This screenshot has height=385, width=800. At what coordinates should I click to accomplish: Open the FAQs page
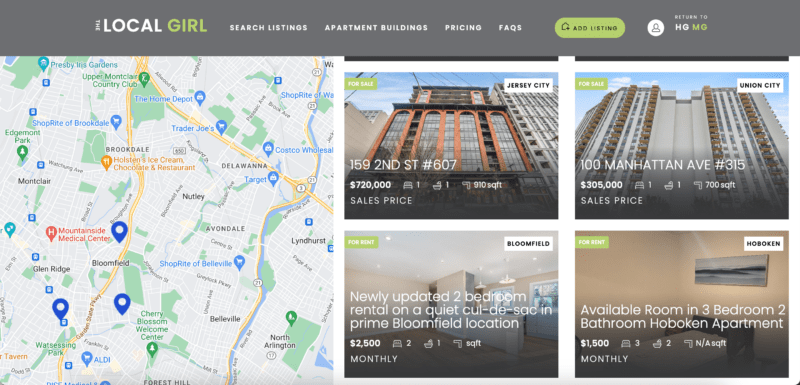pos(510,28)
